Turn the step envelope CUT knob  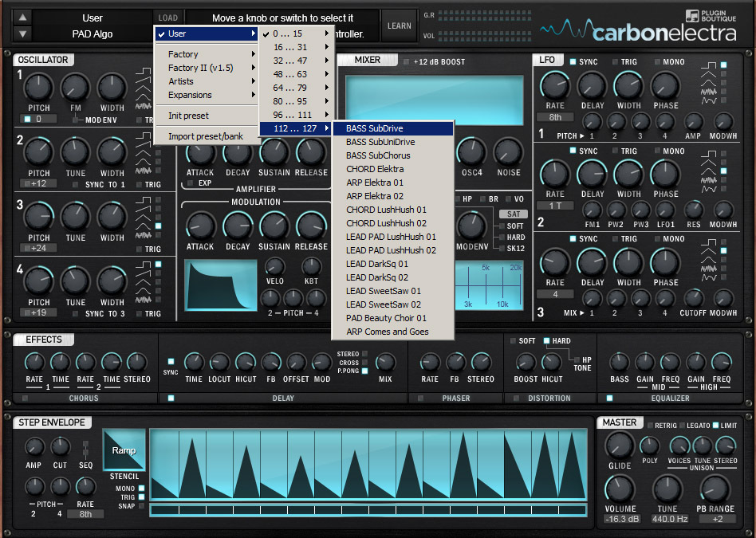61,447
